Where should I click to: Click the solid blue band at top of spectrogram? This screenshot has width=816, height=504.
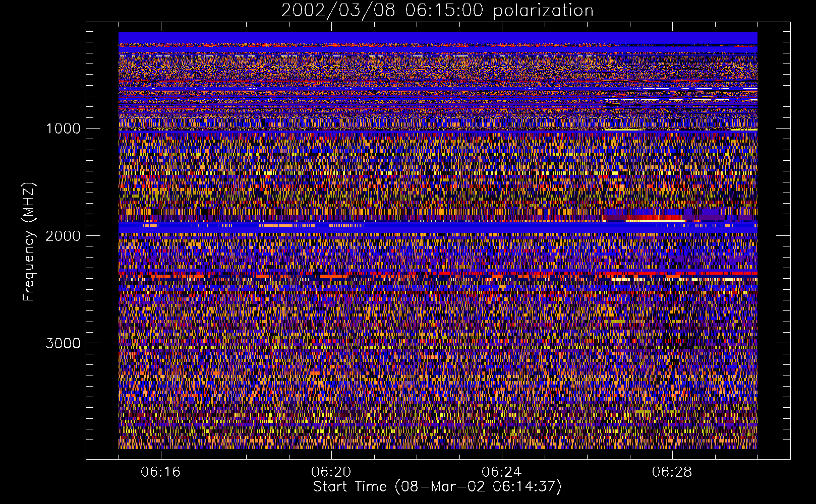click(438, 38)
